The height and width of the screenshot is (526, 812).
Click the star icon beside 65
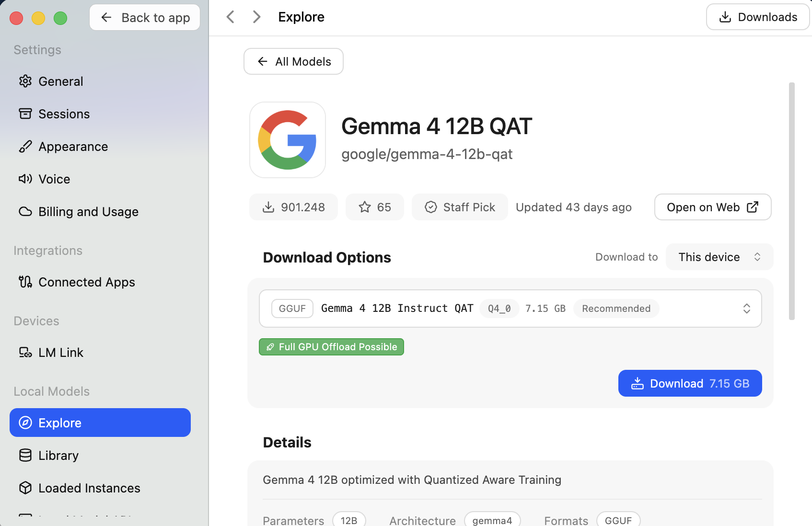tap(365, 207)
